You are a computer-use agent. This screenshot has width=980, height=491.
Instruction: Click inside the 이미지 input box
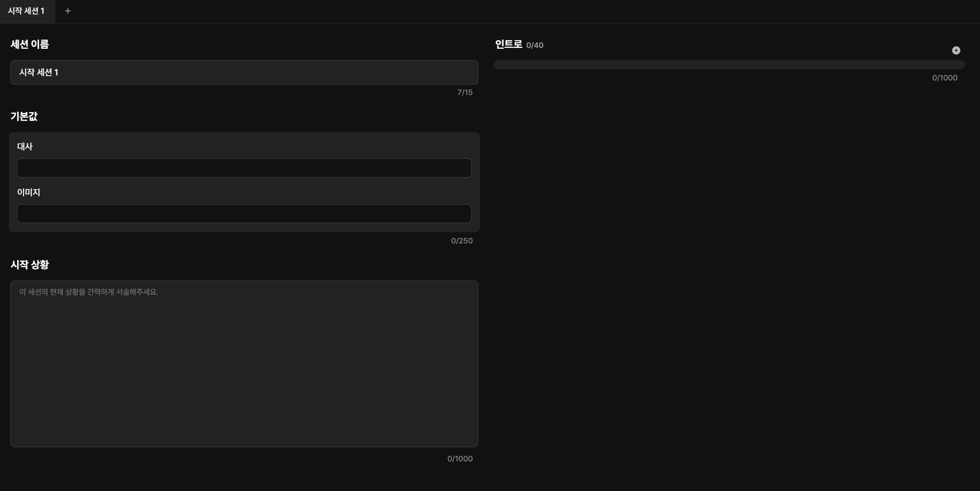point(244,214)
